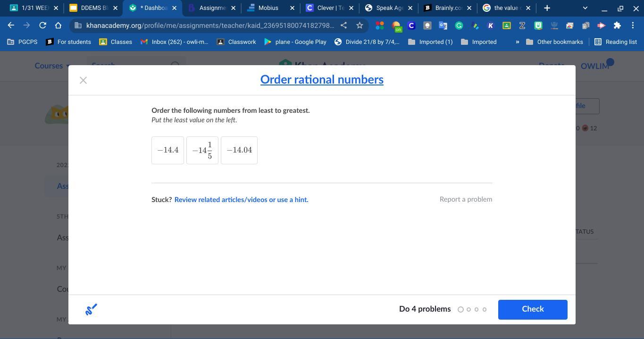The image size is (644, 339).
Task: Open the red video-recorder extension icon
Action: tap(602, 25)
